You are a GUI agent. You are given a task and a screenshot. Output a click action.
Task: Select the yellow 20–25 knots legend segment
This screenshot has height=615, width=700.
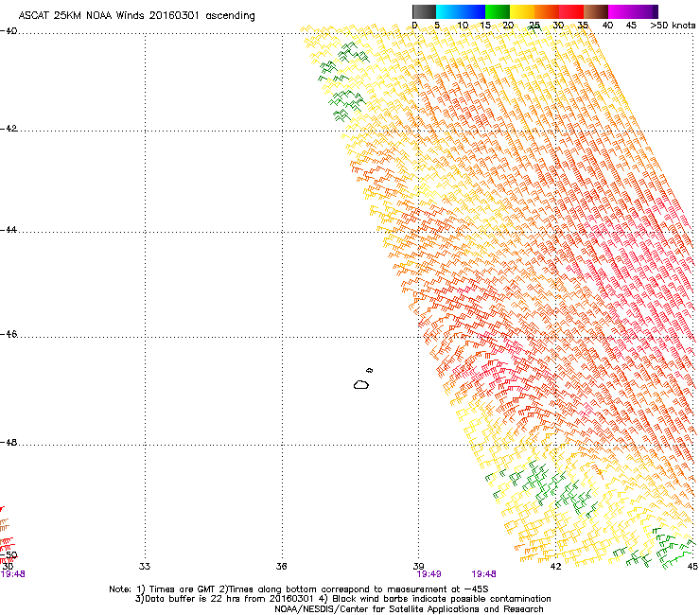[522, 11]
